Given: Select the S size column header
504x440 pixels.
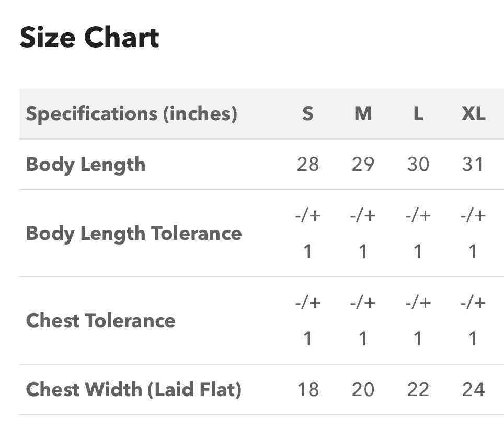Looking at the screenshot, I should pyautogui.click(x=307, y=114).
